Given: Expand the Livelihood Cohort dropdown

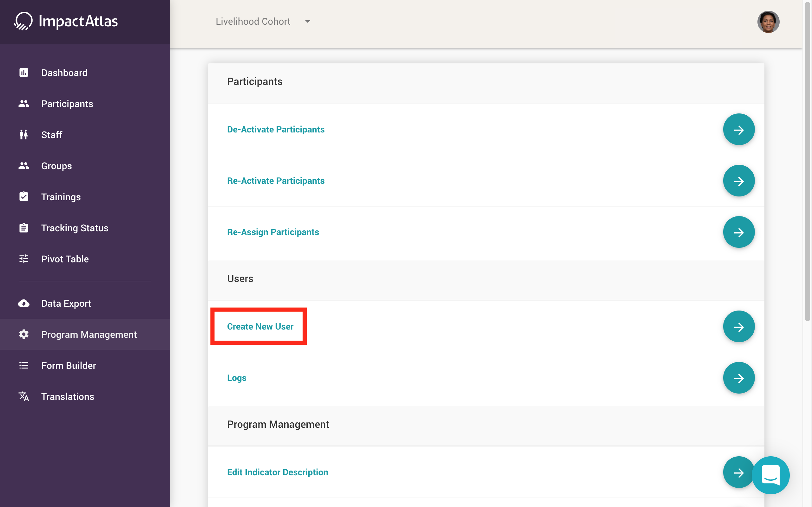Looking at the screenshot, I should click(253, 22).
